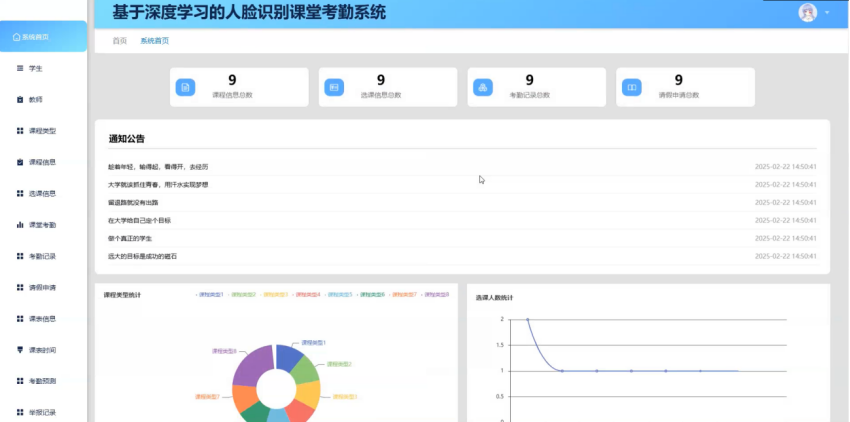Screen dimensions: 850x422
Task: Click the document icon on 课程信息总数 card
Action: (185, 87)
